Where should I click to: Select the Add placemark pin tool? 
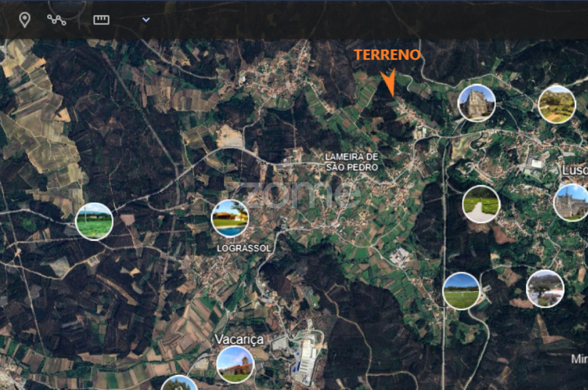(x=24, y=20)
